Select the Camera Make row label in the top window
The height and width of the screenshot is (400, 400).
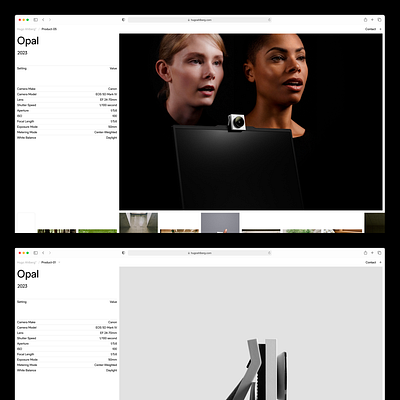click(26, 89)
